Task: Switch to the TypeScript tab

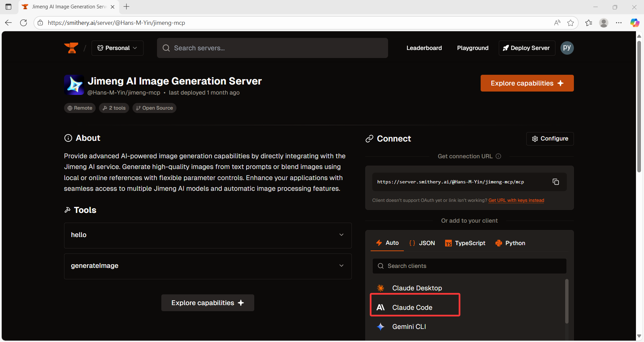Action: point(465,243)
